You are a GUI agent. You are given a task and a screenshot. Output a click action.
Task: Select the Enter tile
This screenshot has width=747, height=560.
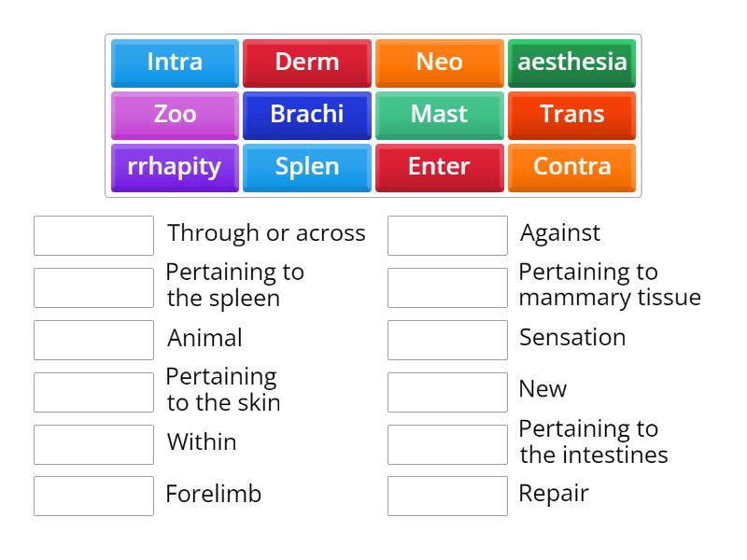click(x=439, y=167)
